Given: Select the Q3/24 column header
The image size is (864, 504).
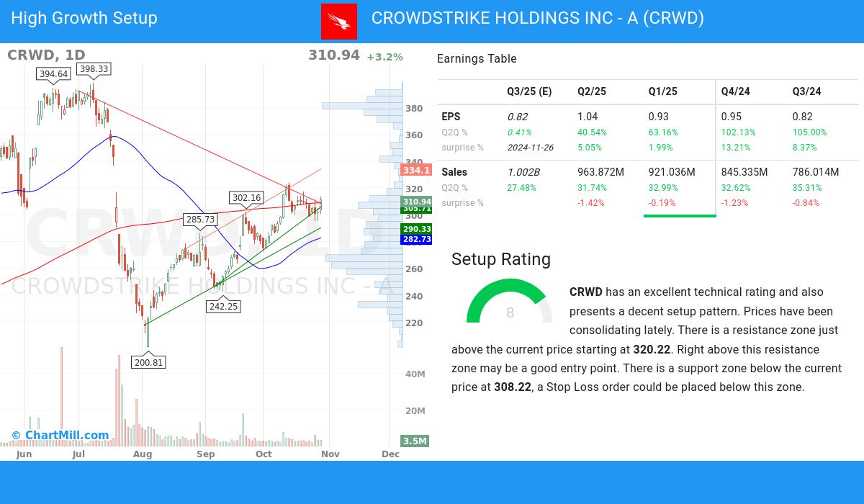Looking at the screenshot, I should click(x=807, y=91).
